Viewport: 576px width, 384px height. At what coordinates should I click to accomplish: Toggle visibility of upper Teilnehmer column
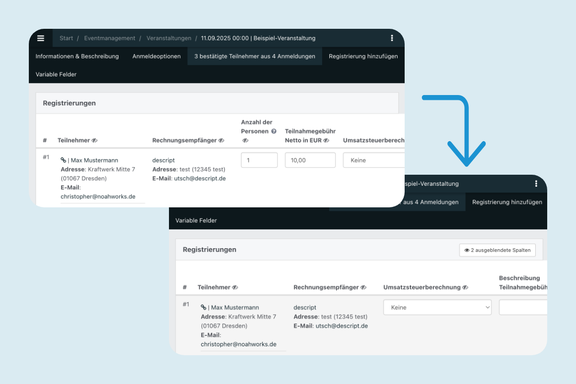pos(94,140)
